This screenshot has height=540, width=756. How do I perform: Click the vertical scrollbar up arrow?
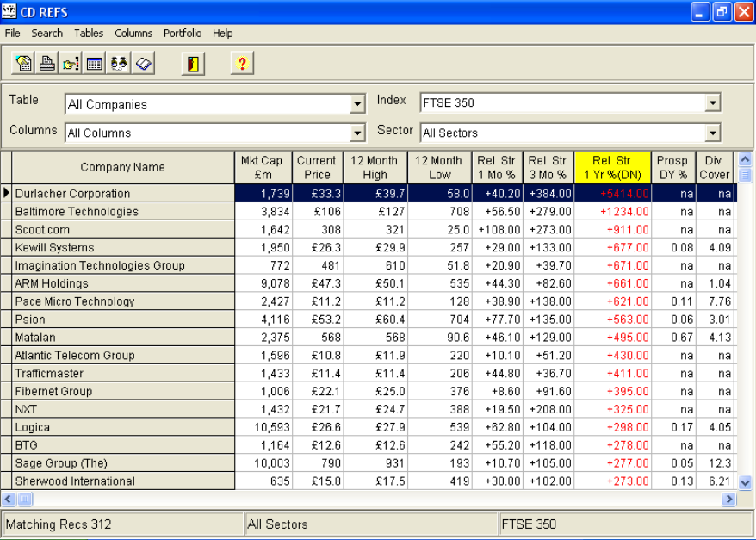(745, 159)
